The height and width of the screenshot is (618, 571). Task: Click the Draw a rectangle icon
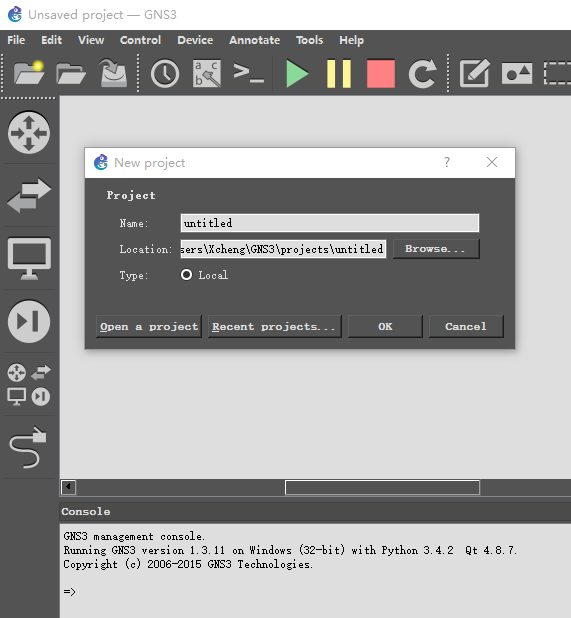(x=558, y=73)
